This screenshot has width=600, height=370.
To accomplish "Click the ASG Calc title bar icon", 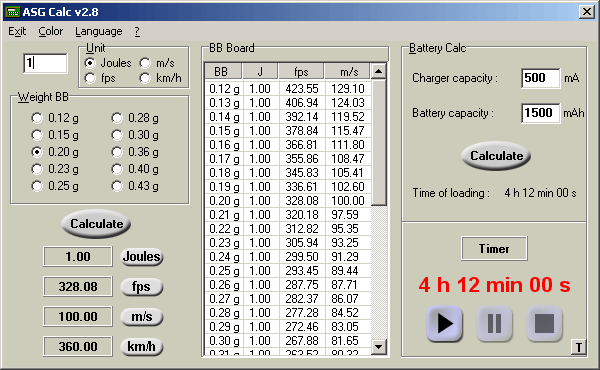I will [x=12, y=12].
